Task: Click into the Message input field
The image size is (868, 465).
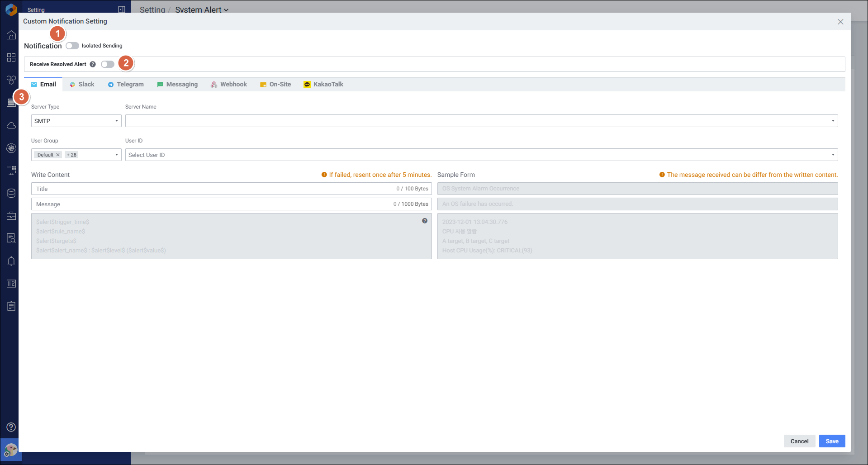Action: [x=213, y=204]
